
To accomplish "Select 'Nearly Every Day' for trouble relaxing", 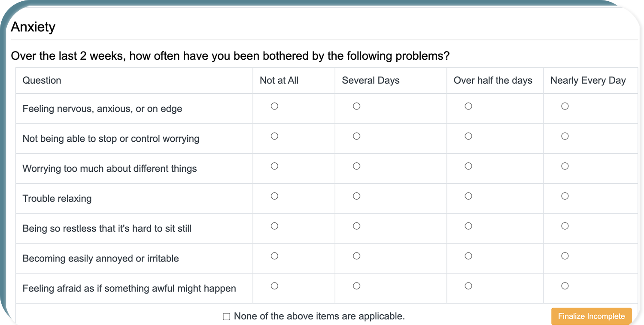I will click(565, 196).
